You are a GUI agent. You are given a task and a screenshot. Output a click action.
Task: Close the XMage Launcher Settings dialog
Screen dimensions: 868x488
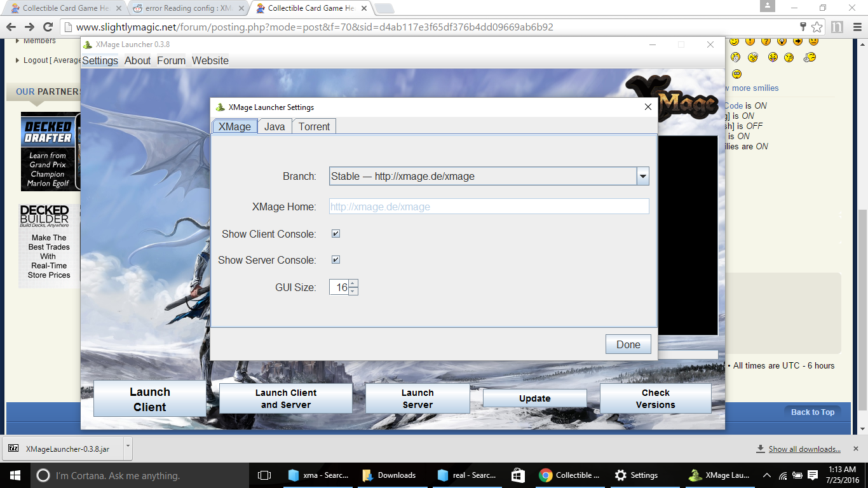[648, 107]
